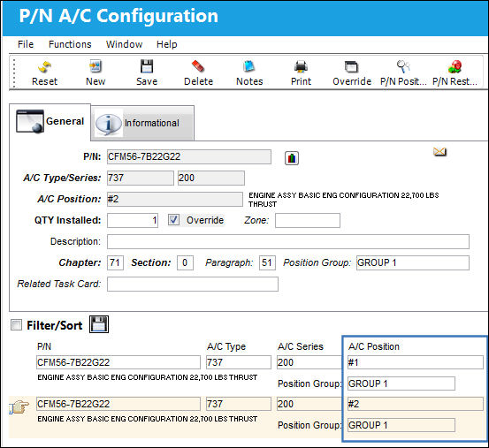Image resolution: width=489 pixels, height=448 pixels.
Task: Select the P/N cell in the #1 row
Action: pos(118,362)
